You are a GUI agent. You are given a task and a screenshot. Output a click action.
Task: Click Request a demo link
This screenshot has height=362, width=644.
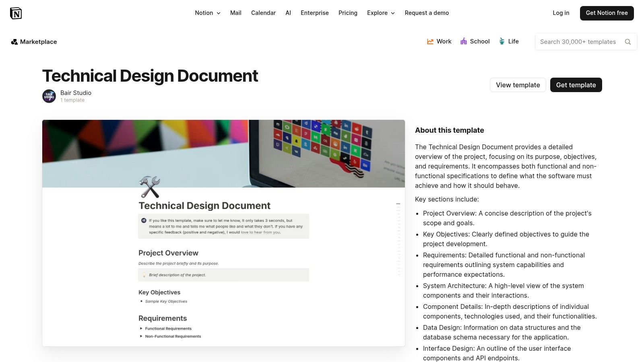[427, 13]
